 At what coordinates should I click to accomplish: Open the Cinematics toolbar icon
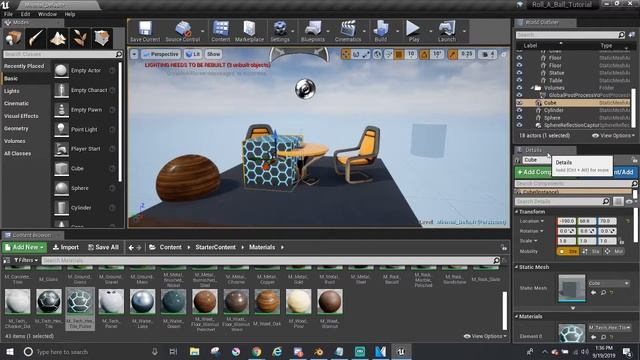pos(348,31)
